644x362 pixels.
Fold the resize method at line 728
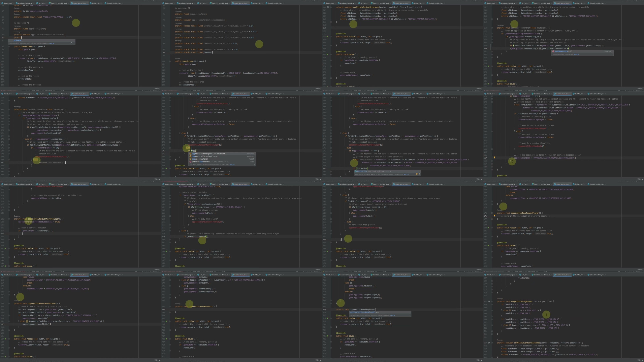pos(331,318)
